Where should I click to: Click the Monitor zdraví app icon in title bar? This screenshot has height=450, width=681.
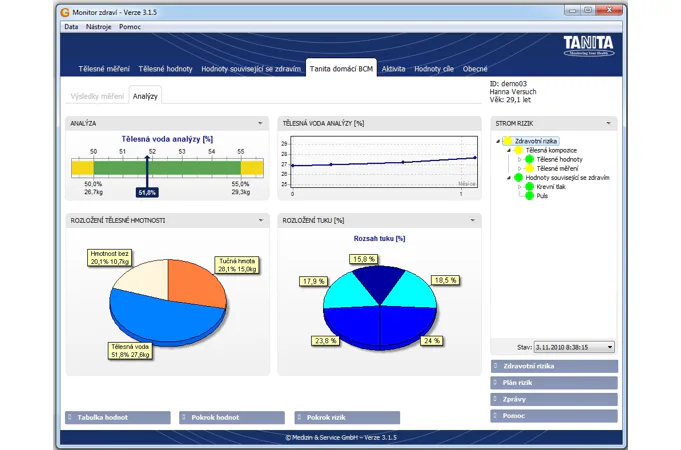[x=65, y=10]
